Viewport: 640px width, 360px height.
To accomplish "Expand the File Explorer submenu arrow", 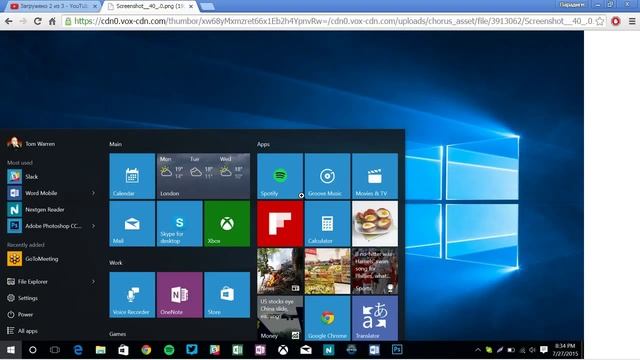I will click(93, 282).
